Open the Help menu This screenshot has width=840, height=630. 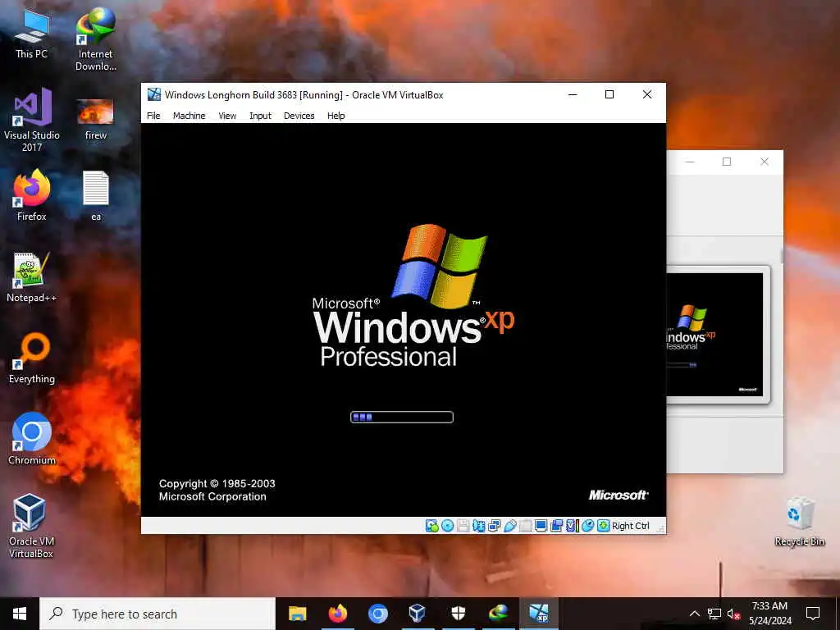(336, 116)
